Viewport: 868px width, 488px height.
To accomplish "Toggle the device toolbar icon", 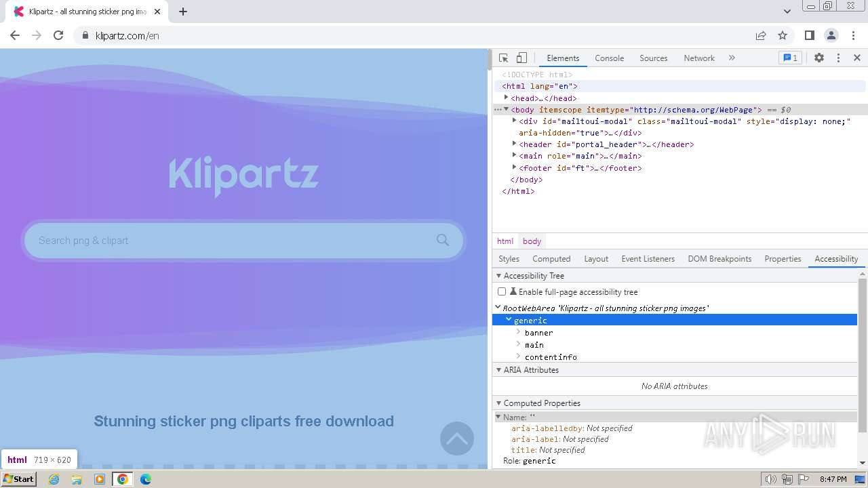I will click(x=521, y=58).
